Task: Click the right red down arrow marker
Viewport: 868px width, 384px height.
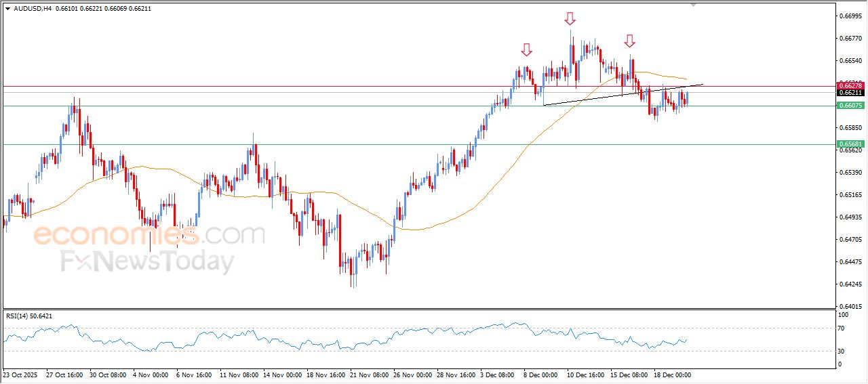Action: (x=630, y=41)
